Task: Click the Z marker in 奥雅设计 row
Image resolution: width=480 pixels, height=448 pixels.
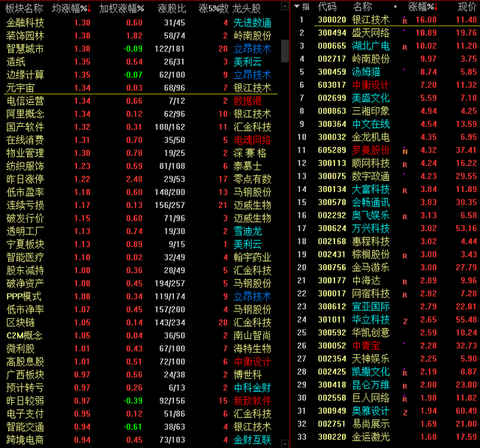Action: (x=405, y=413)
